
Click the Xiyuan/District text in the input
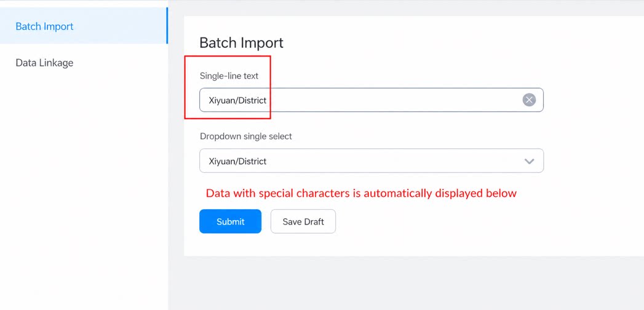click(x=237, y=100)
